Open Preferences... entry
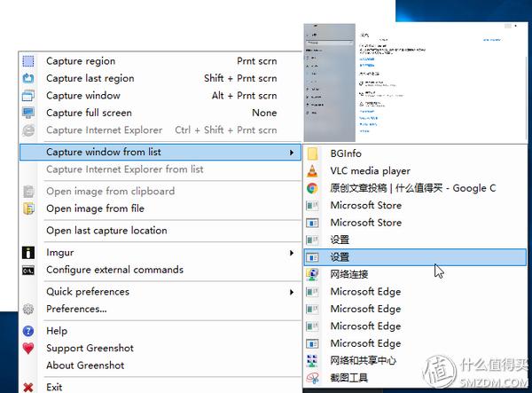Screen dimensions: 532x393 (160, 309)
